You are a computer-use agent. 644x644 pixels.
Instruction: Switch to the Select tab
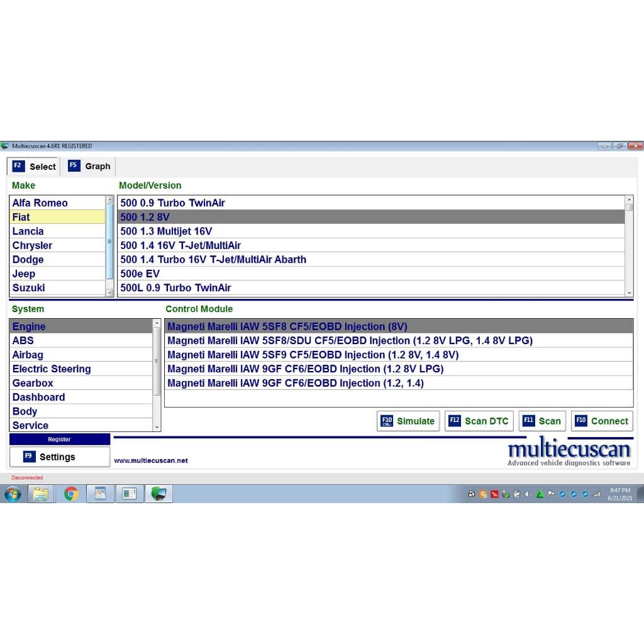coord(34,166)
